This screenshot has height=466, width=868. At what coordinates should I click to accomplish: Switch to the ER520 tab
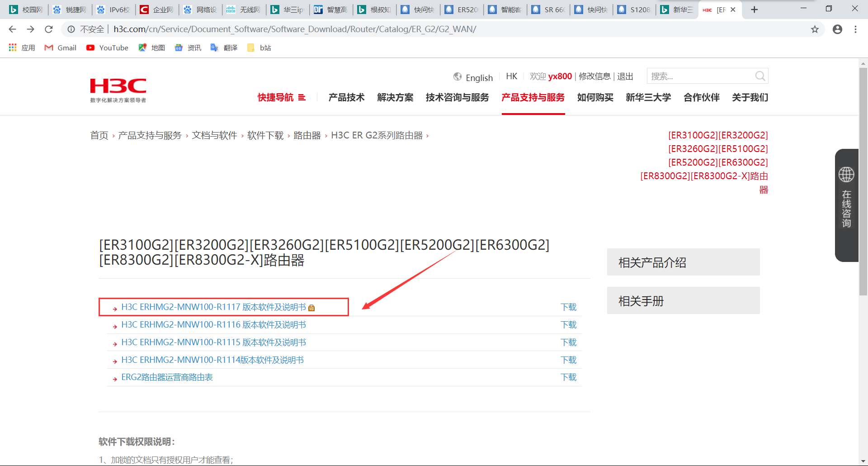[462, 10]
